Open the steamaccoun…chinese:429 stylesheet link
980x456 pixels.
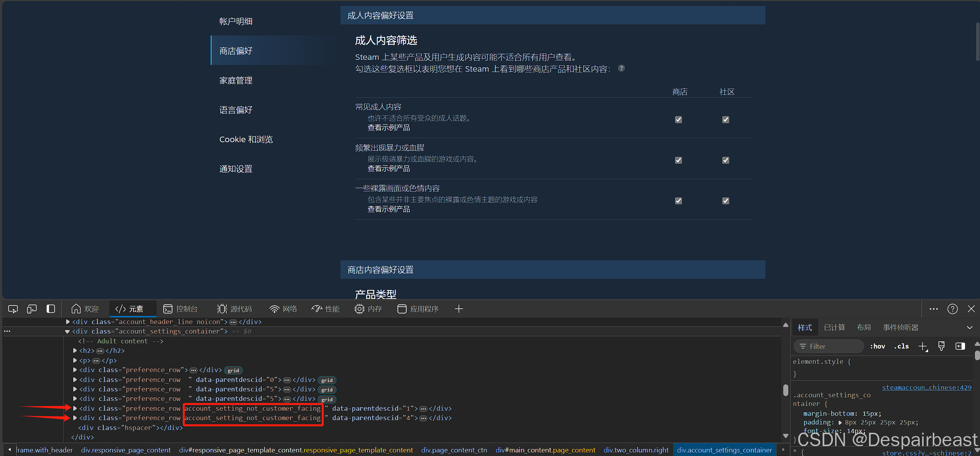point(926,387)
